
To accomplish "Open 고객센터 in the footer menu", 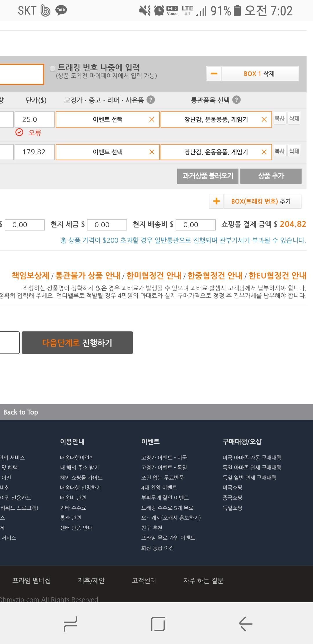I will click(144, 580).
